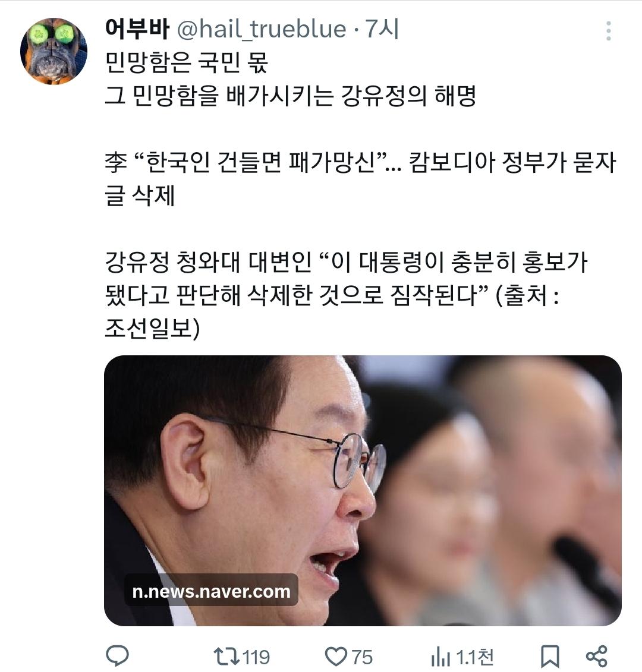Select the headline about 캄보디아 정부
This screenshot has width=642, height=672.
[361, 179]
